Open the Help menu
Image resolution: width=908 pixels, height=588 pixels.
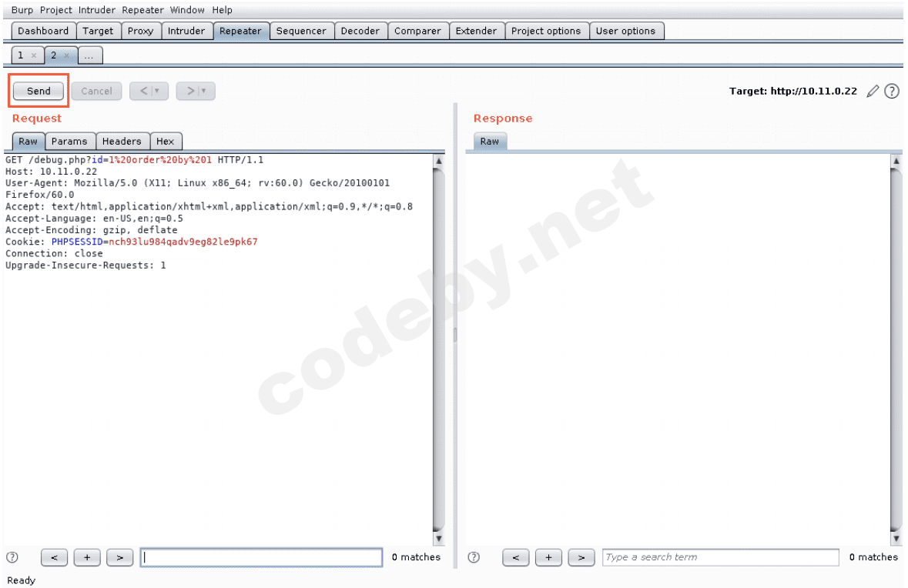click(222, 10)
